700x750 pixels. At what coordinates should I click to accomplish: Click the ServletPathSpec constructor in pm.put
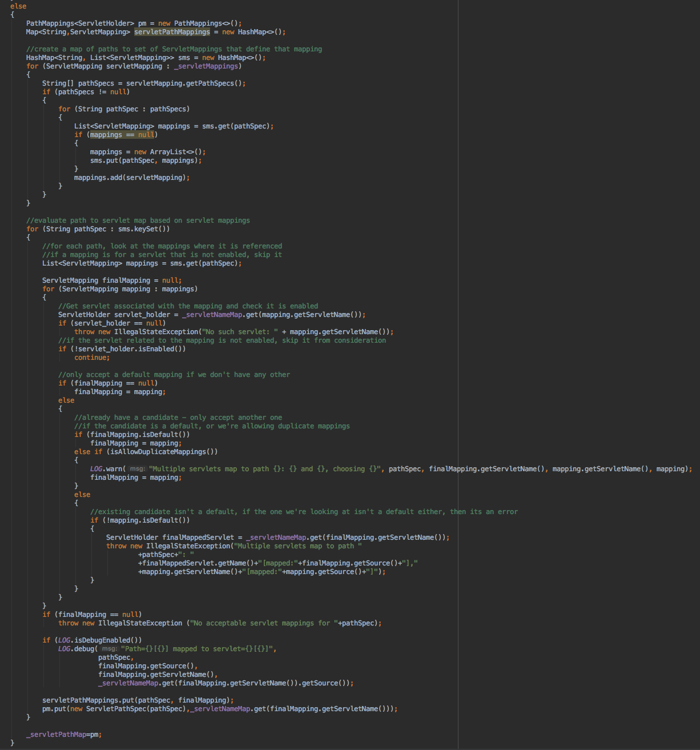point(116,709)
